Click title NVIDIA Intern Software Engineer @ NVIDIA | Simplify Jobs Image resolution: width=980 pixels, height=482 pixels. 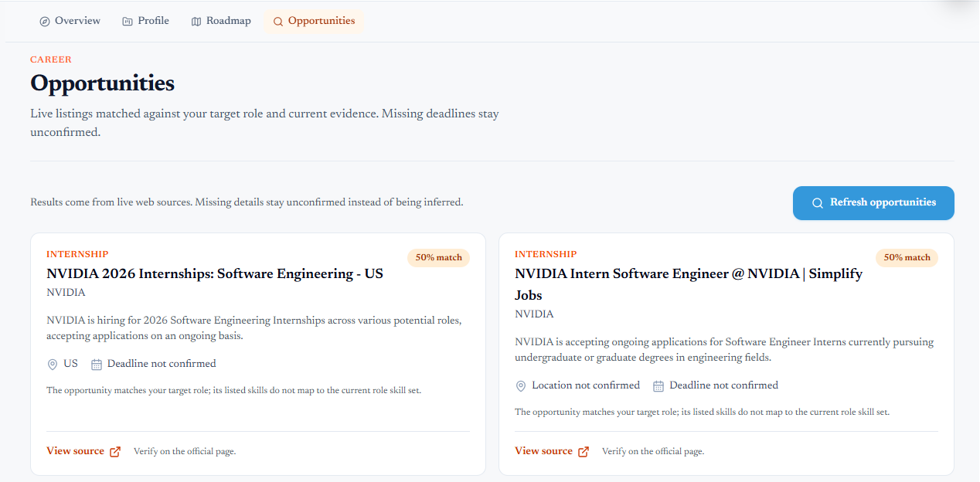[x=689, y=284]
